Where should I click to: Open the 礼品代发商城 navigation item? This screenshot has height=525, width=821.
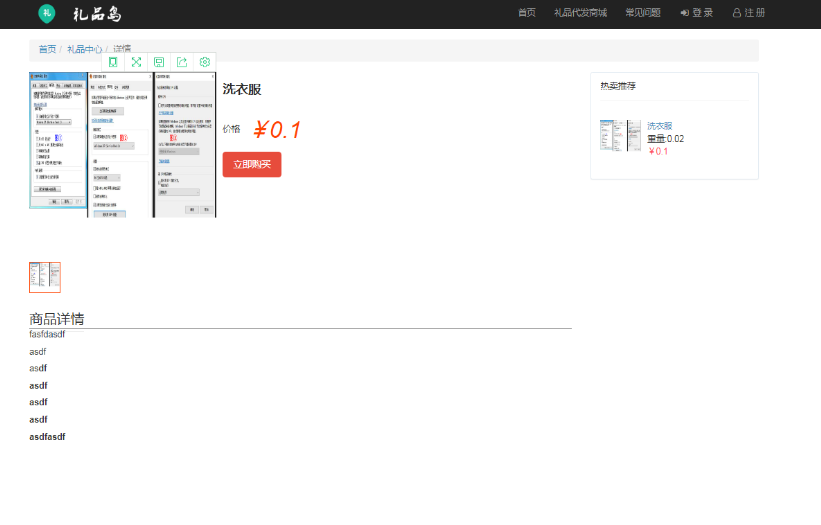tap(580, 13)
